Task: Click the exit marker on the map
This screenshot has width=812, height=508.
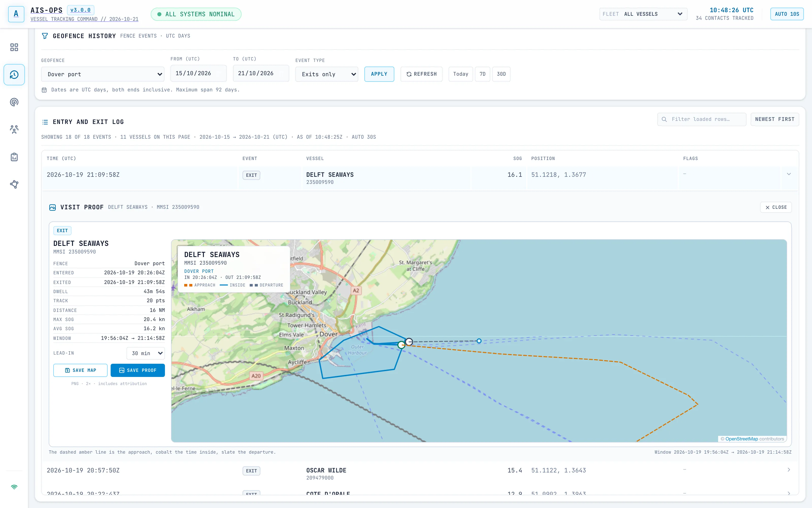Action: point(409,342)
